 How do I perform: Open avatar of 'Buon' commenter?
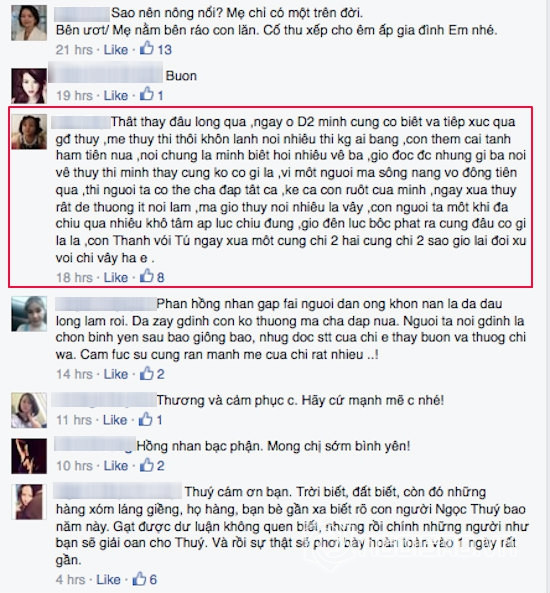pyautogui.click(x=29, y=86)
